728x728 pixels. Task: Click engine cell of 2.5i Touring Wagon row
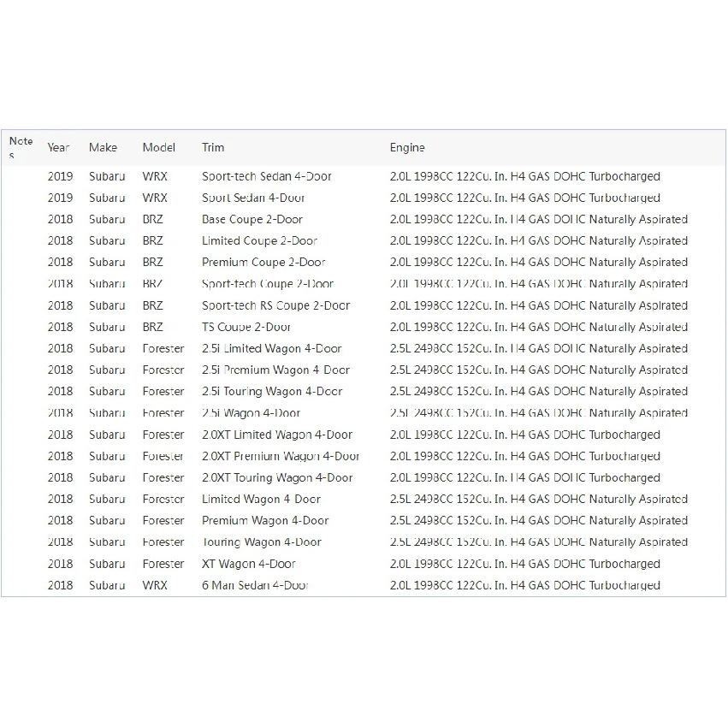click(539, 392)
